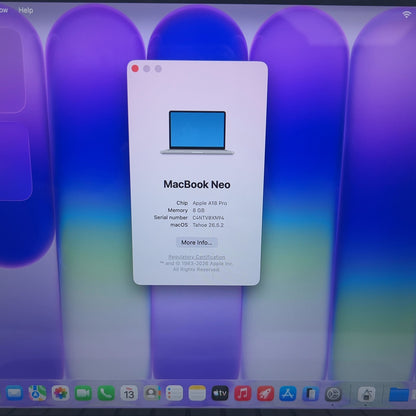Open the green Phone app
Viewport: 416px width, 416px height.
106,393
